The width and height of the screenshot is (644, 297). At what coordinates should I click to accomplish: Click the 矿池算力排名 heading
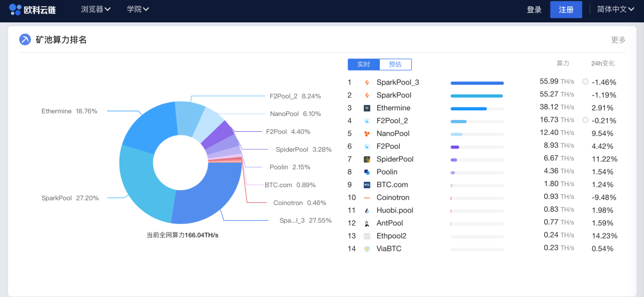click(62, 40)
